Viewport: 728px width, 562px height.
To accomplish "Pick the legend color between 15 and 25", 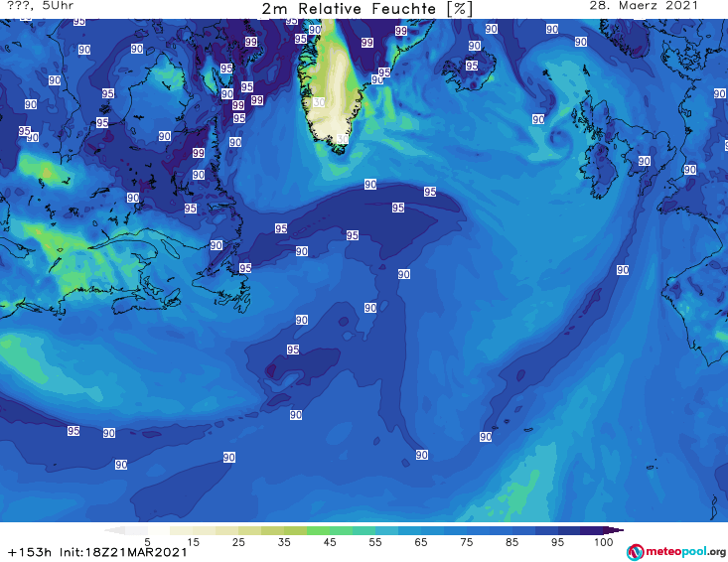I will (x=216, y=530).
